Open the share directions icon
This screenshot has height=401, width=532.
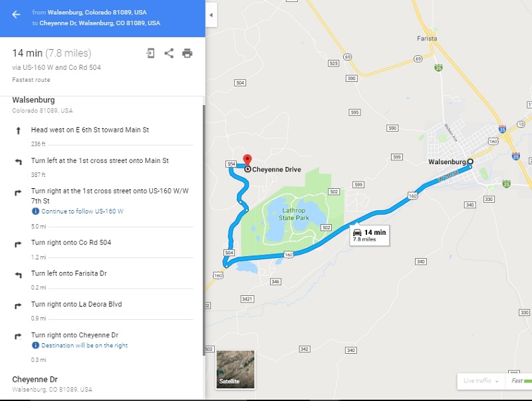pos(169,53)
